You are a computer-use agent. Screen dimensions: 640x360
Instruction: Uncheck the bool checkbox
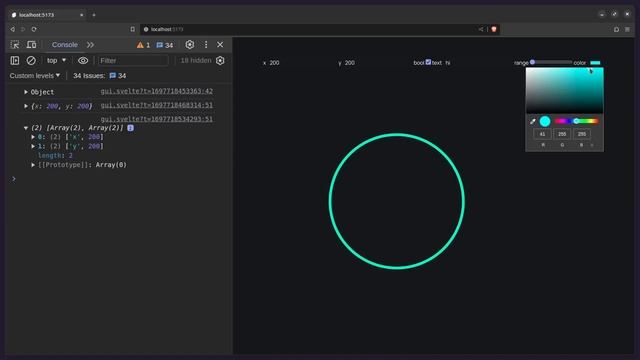tap(428, 62)
